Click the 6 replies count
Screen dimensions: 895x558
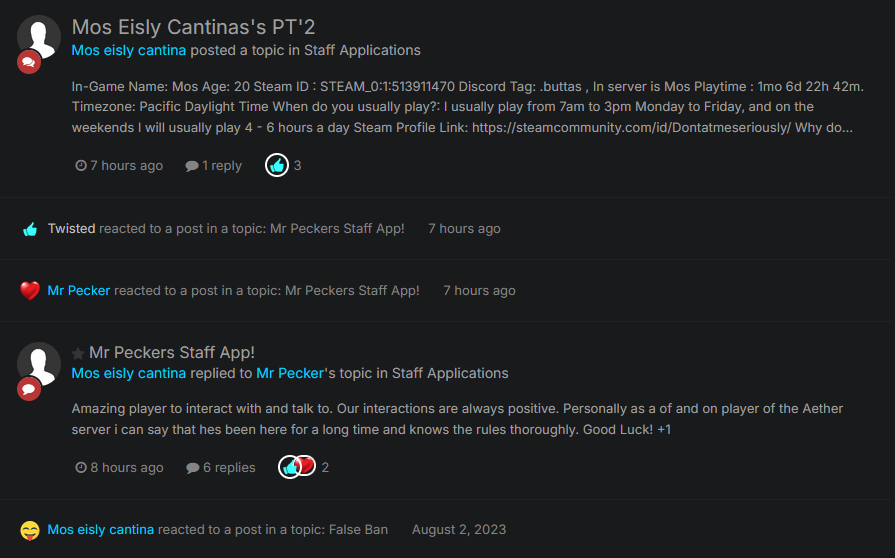click(220, 467)
